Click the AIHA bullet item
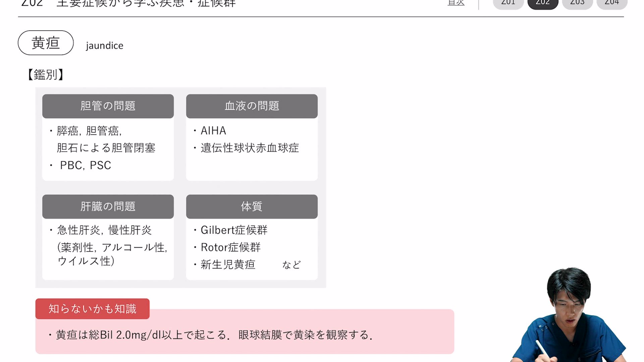Viewport: 644px width, 362px height. [213, 131]
